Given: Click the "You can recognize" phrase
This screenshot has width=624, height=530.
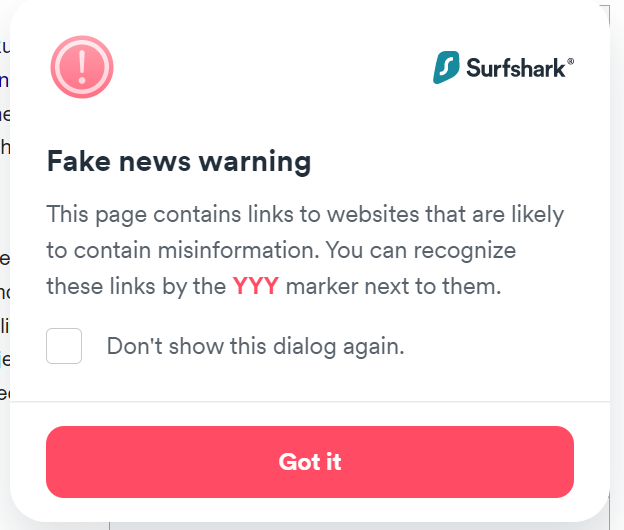Looking at the screenshot, I should (x=421, y=251).
